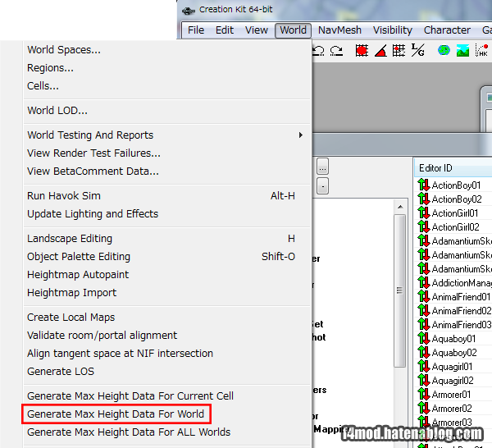Select Create Local Maps entry

(x=167, y=317)
